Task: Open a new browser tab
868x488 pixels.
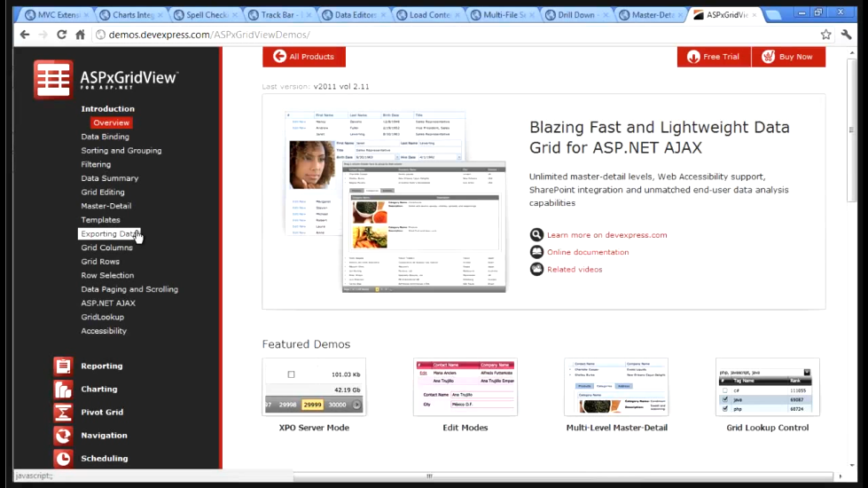Action: tap(773, 15)
